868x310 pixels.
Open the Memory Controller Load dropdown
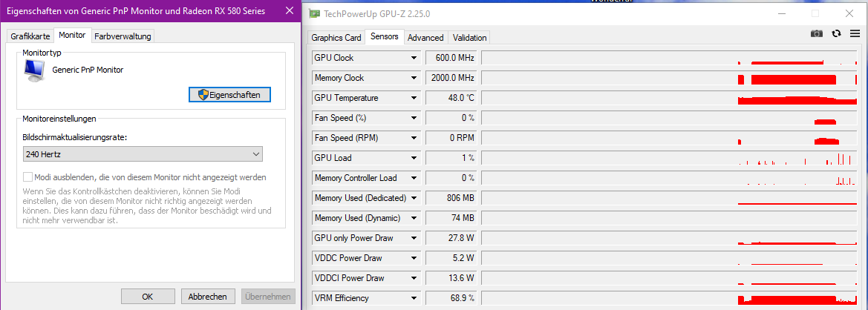(x=414, y=178)
